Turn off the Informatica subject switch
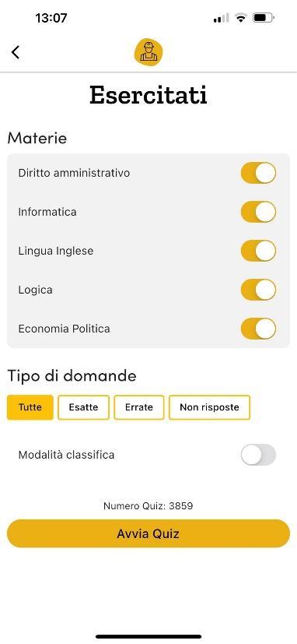Screen dimensions: 297x644 pyautogui.click(x=258, y=212)
